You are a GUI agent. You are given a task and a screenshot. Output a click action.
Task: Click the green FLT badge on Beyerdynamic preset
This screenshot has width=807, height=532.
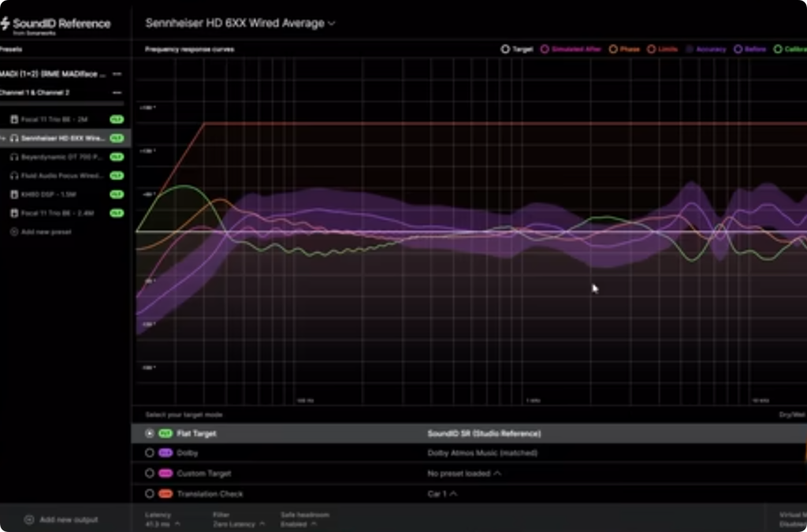(x=117, y=157)
